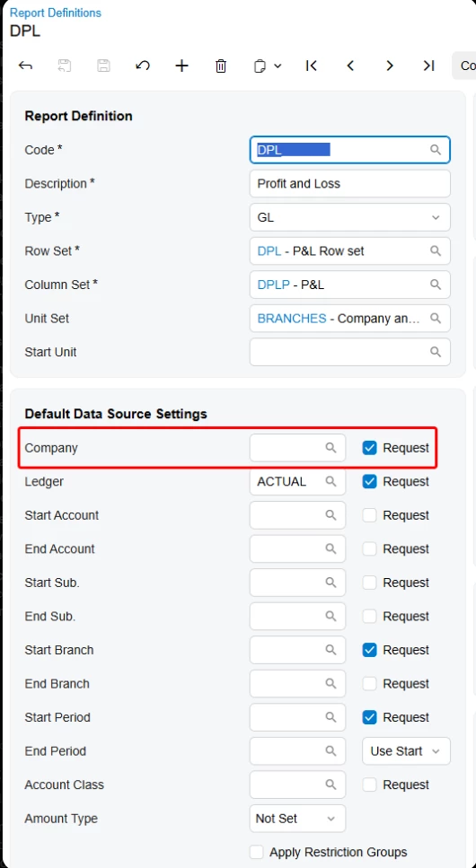Toggle the Start Period Request checkbox

click(x=370, y=717)
